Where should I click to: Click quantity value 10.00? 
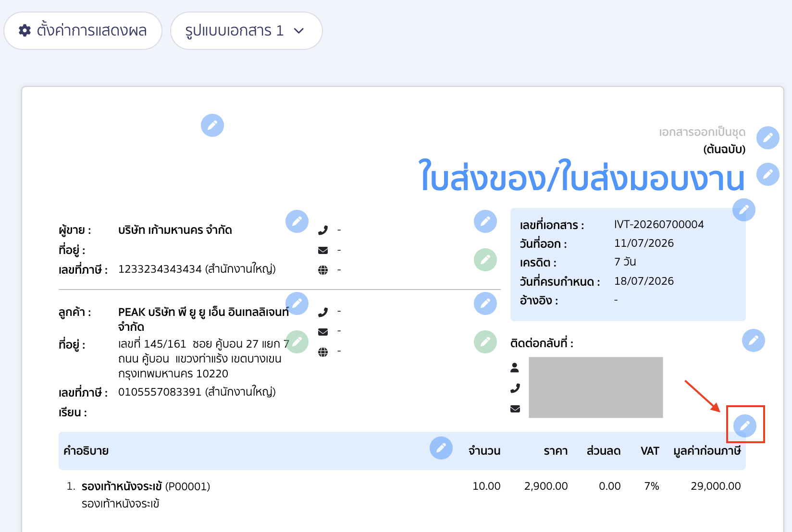pyautogui.click(x=486, y=486)
